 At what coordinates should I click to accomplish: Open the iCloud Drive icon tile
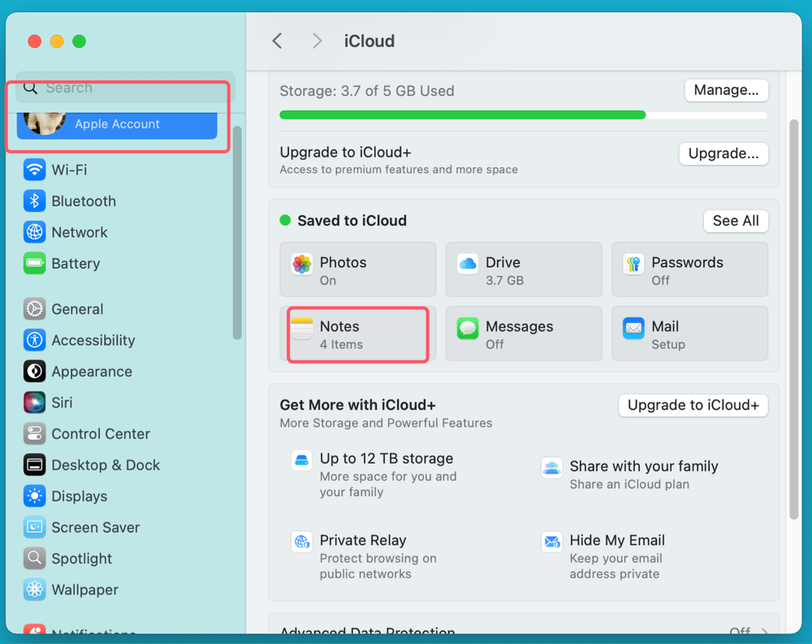pyautogui.click(x=467, y=263)
